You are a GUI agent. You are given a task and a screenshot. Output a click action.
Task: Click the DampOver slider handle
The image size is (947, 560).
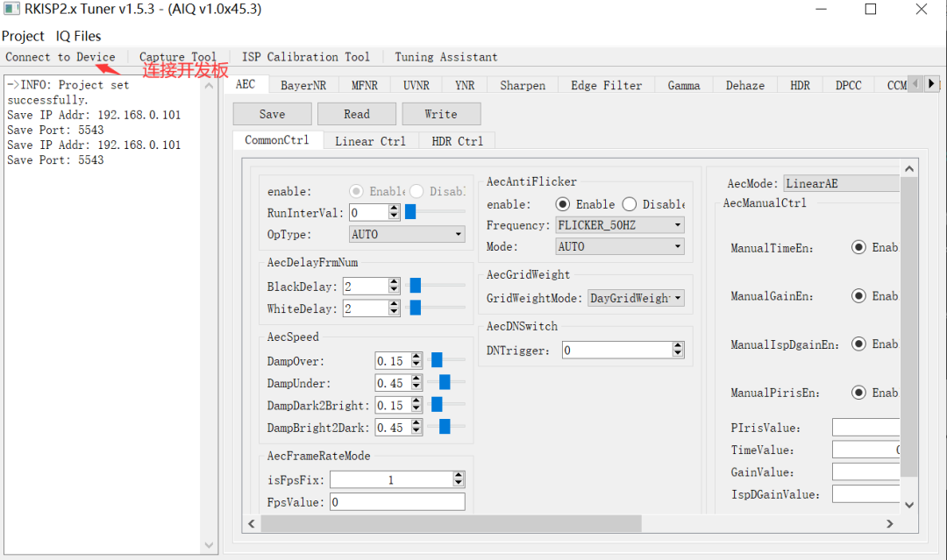coord(436,360)
